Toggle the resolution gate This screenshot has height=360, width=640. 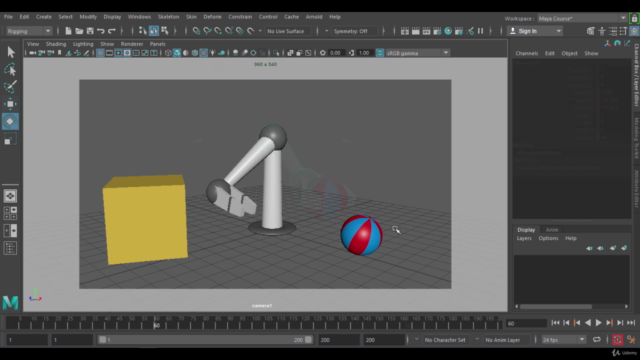pyautogui.click(x=118, y=53)
